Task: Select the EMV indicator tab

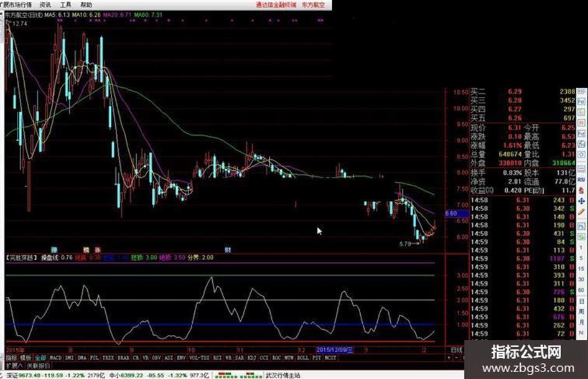Action: [182, 358]
